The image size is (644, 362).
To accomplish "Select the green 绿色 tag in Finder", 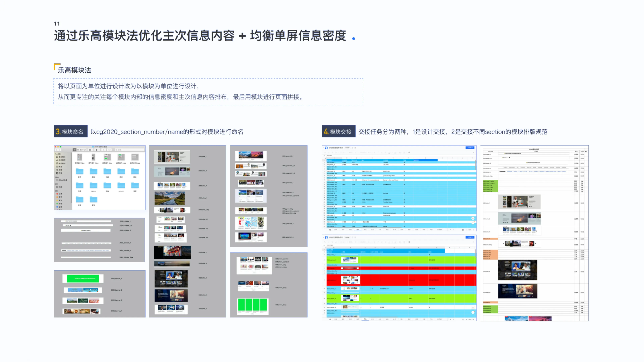I will pos(60,204).
